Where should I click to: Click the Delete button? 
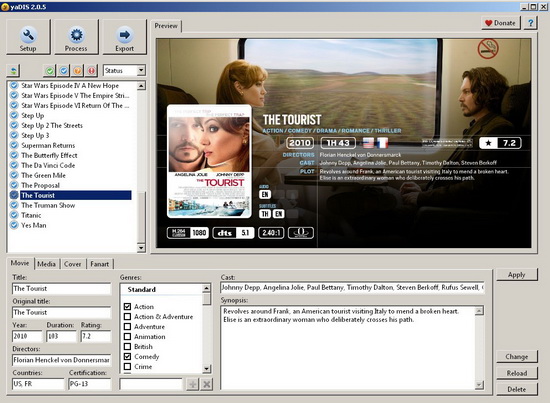click(x=517, y=389)
